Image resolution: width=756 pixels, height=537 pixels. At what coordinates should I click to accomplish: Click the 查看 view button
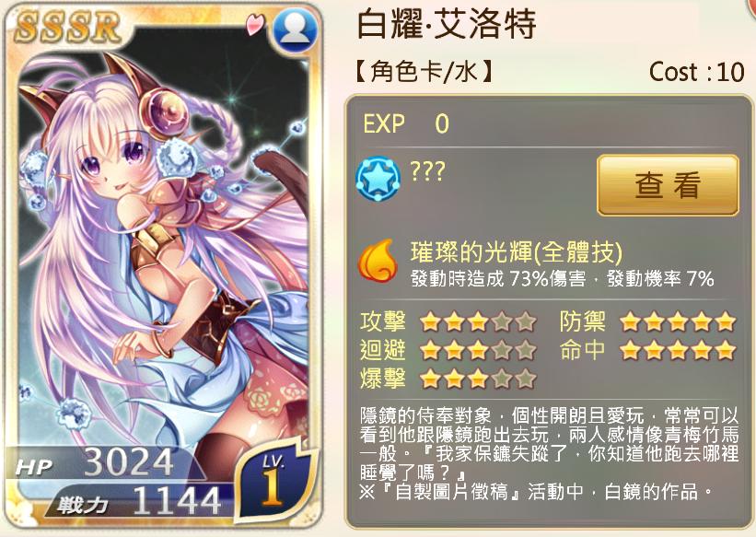[x=668, y=185]
